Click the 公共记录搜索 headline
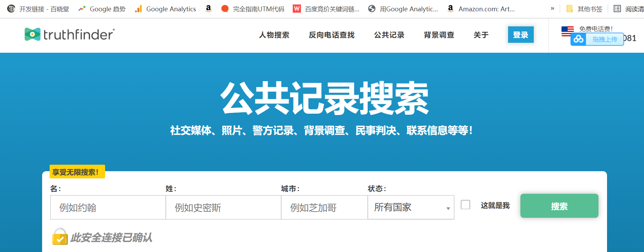The width and height of the screenshot is (644, 252). [325, 98]
